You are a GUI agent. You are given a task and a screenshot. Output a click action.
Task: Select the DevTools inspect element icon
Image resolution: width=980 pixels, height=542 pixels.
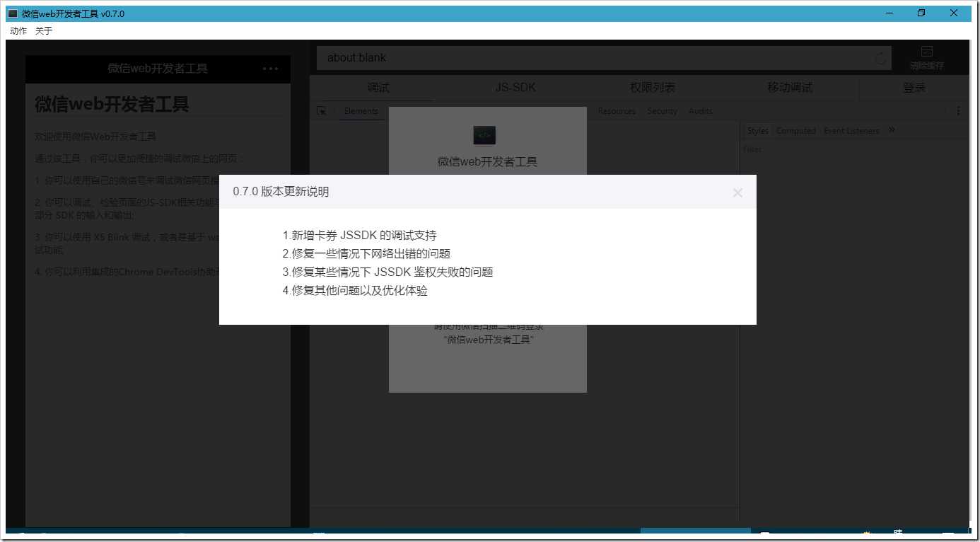click(x=322, y=111)
